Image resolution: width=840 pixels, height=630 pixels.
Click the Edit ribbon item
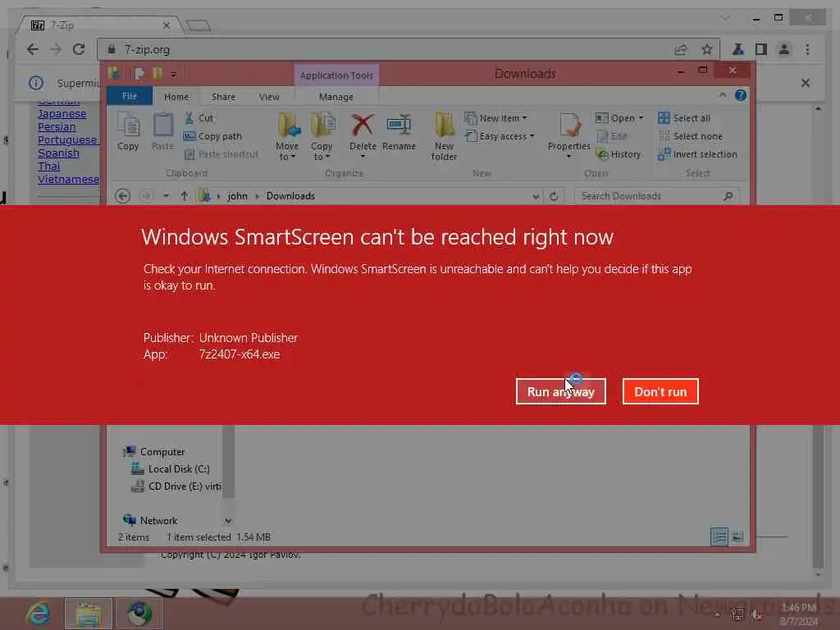point(611,136)
